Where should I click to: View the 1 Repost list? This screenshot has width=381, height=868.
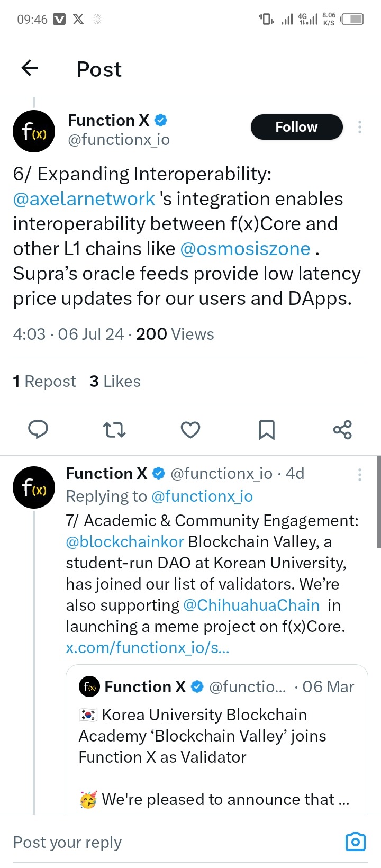click(x=44, y=382)
